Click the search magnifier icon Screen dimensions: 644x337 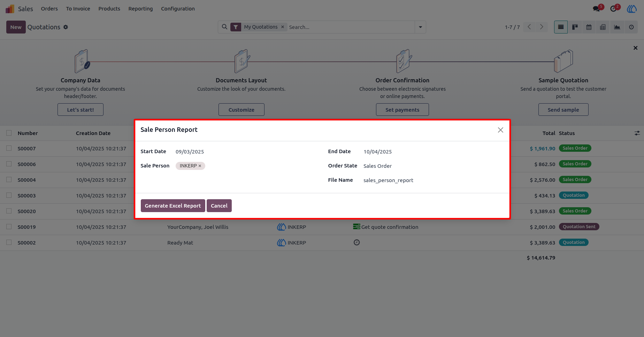225,27
